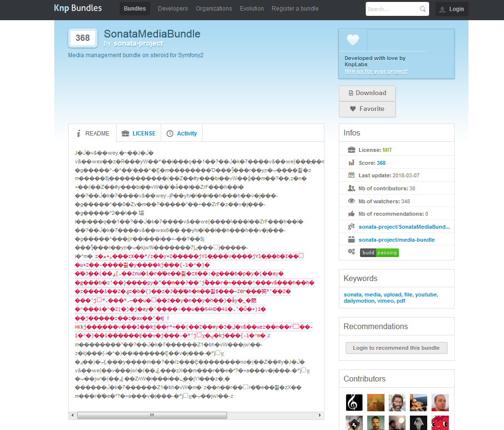
Task: Open the Knp Bundles home logo
Action: click(78, 8)
